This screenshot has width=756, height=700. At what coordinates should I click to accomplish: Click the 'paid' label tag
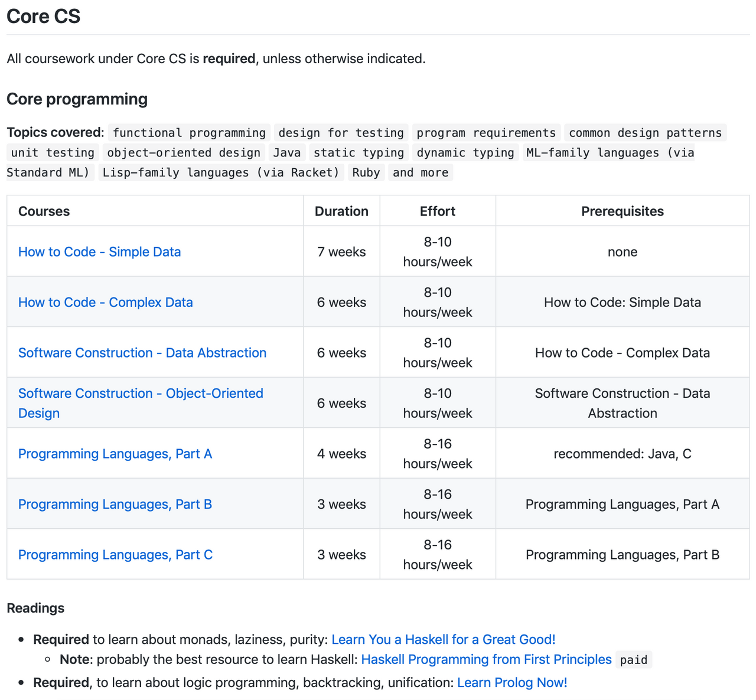633,660
